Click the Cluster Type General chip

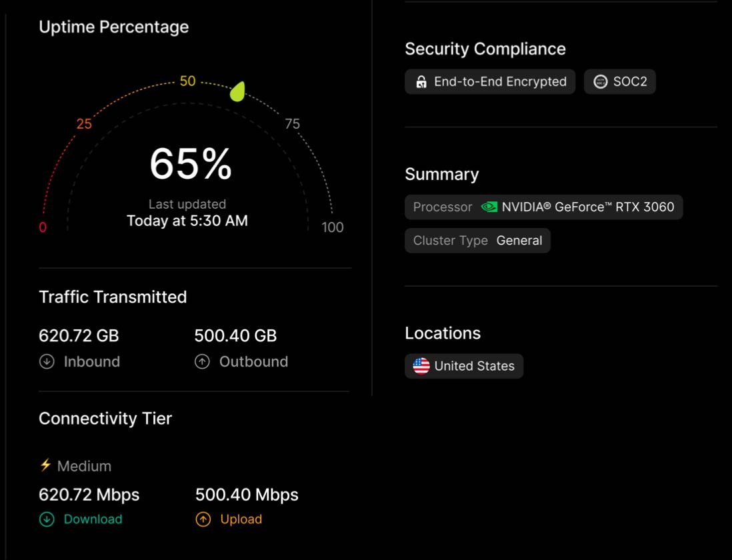(x=477, y=240)
